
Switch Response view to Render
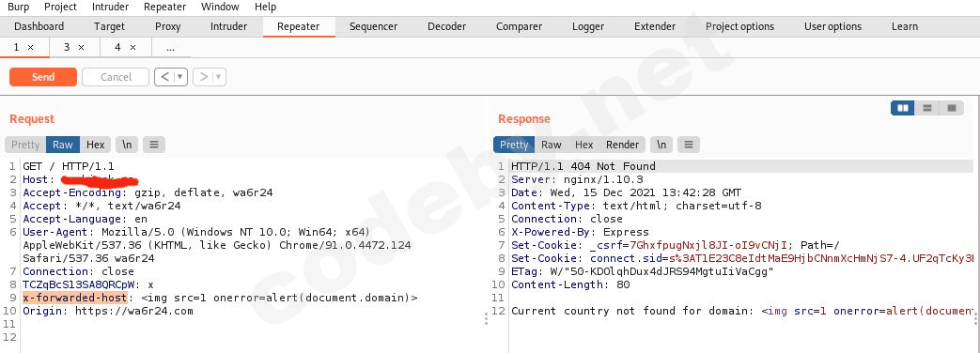coord(623,145)
